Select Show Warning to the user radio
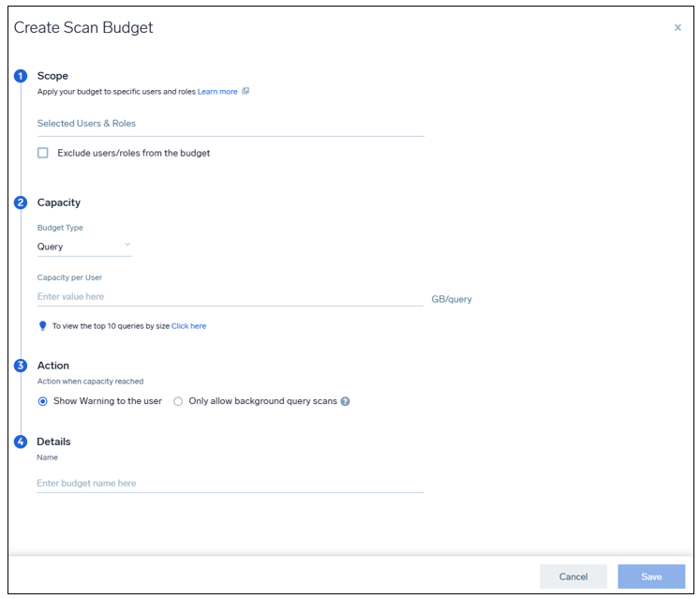The height and width of the screenshot is (599, 700). 43,401
